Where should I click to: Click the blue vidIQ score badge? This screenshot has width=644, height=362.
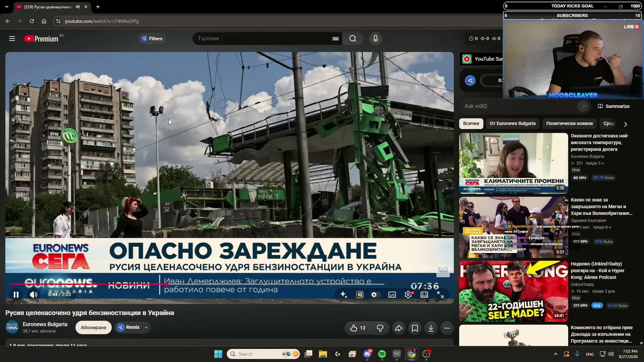coord(470,80)
